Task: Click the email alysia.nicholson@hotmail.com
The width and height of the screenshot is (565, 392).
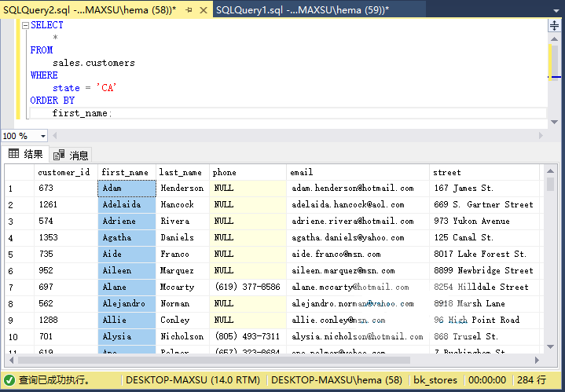Action: [358, 337]
